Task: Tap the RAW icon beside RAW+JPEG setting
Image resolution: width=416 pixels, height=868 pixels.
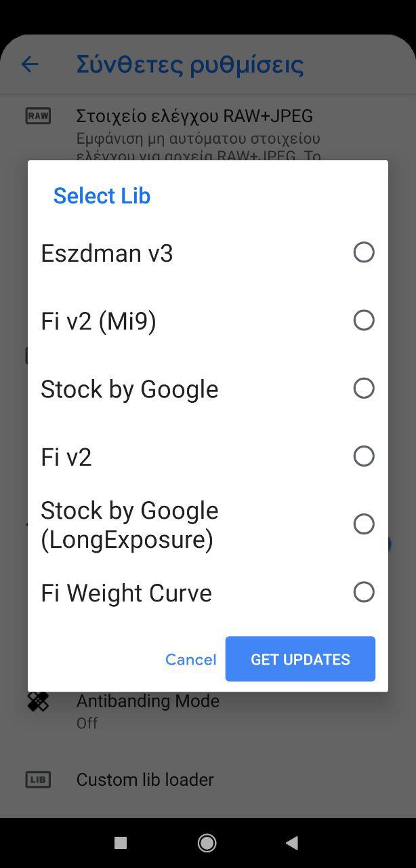Action: click(38, 116)
